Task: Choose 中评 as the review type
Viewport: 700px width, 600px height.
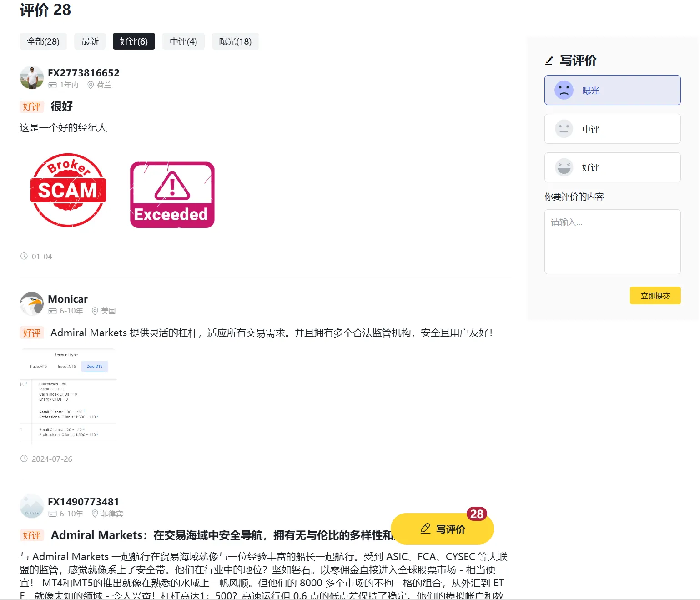Action: point(612,129)
